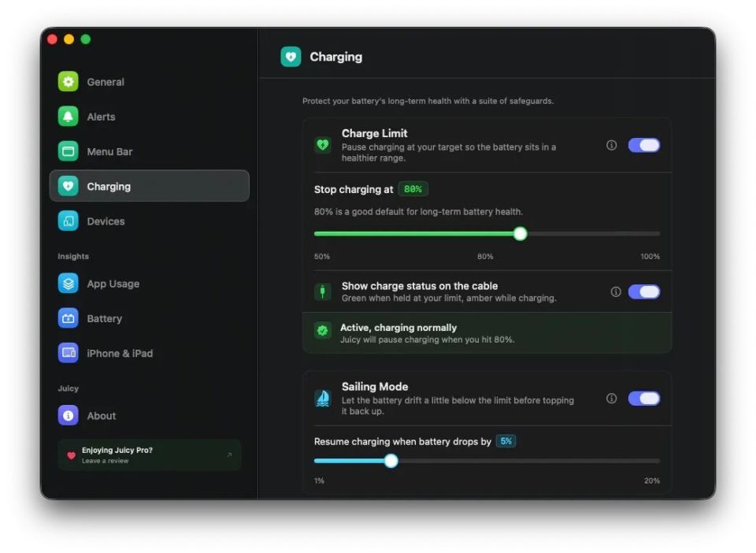Viewport: 756px width, 553px height.
Task: Click the red heart review icon
Action: (71, 455)
